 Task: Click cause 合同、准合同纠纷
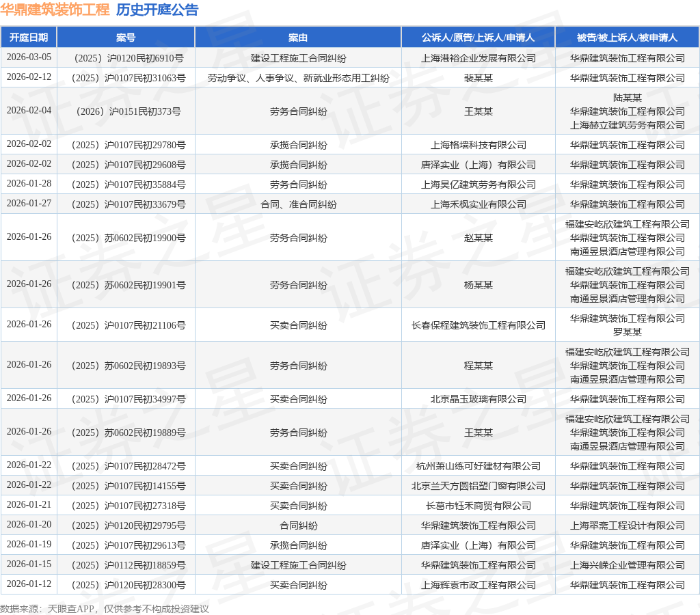tap(298, 204)
